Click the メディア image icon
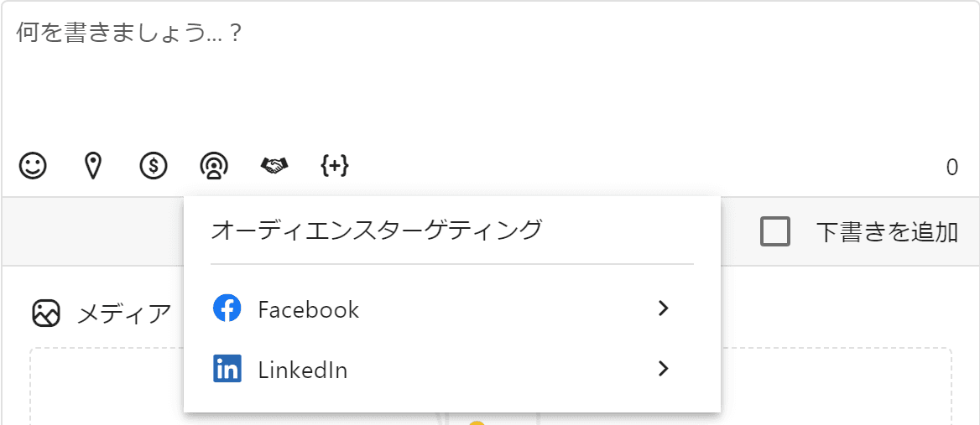The image size is (980, 425). click(x=45, y=314)
